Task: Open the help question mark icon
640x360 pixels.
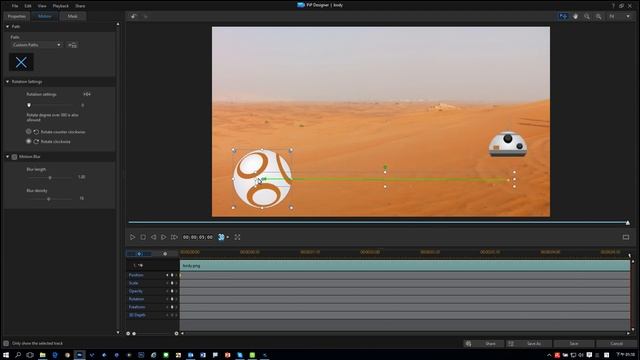Action: pos(613,6)
